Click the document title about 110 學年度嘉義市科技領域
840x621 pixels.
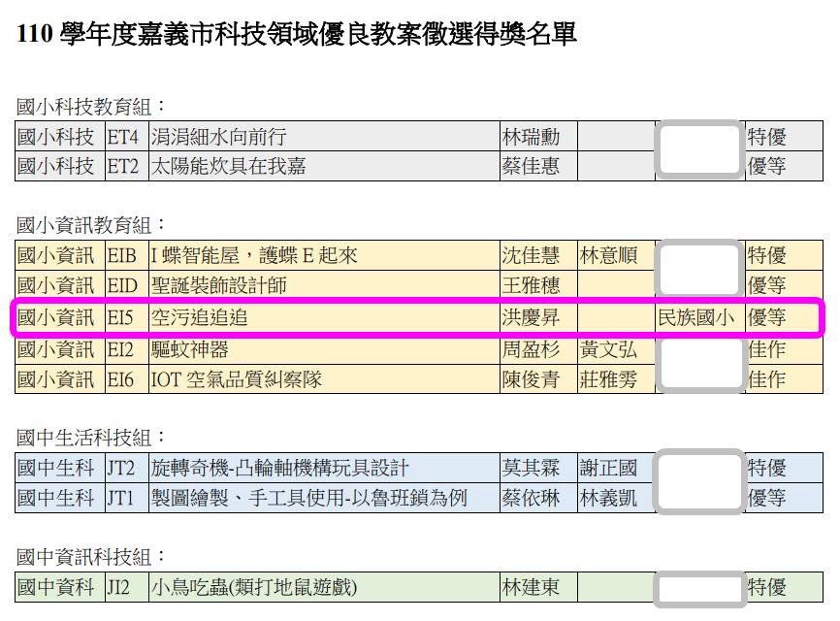(297, 36)
